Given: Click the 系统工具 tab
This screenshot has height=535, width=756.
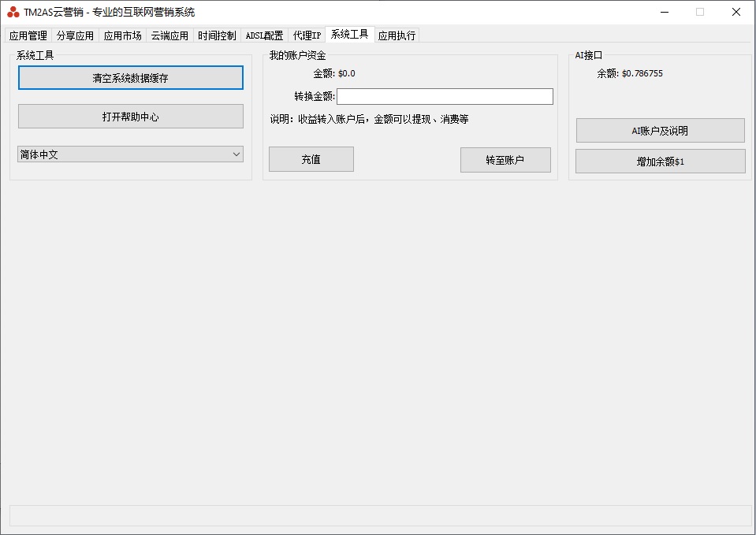Looking at the screenshot, I should (x=349, y=35).
